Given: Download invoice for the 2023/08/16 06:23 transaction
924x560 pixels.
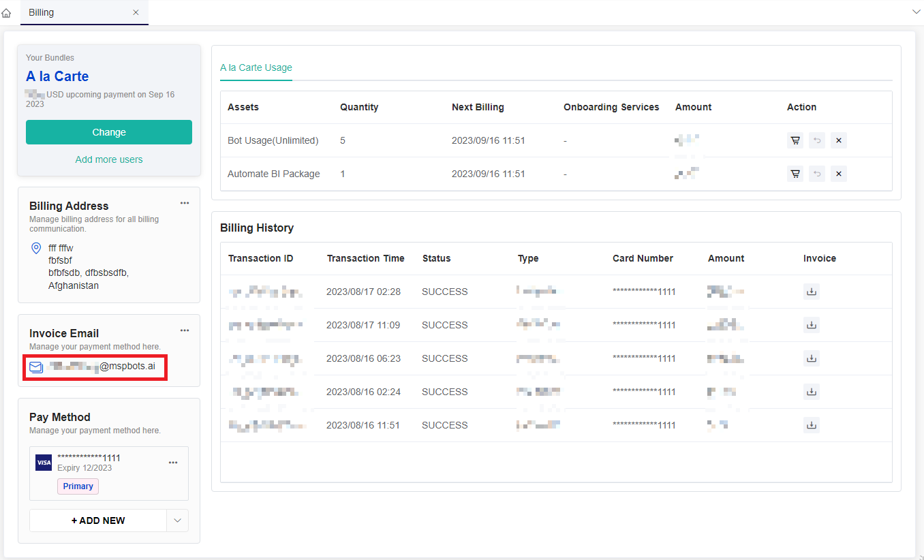Looking at the screenshot, I should pos(811,358).
